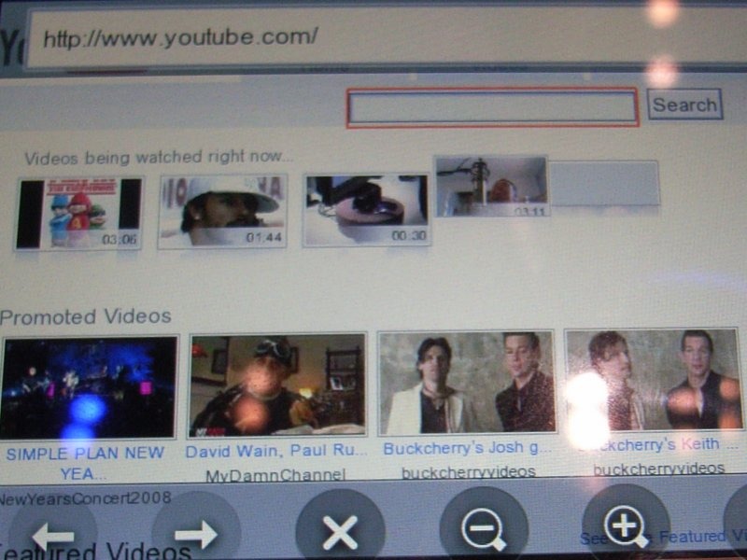Screen dimensions: 747x560
Task: Click the Buckcherry's Josh g... title link
Action: click(x=468, y=449)
